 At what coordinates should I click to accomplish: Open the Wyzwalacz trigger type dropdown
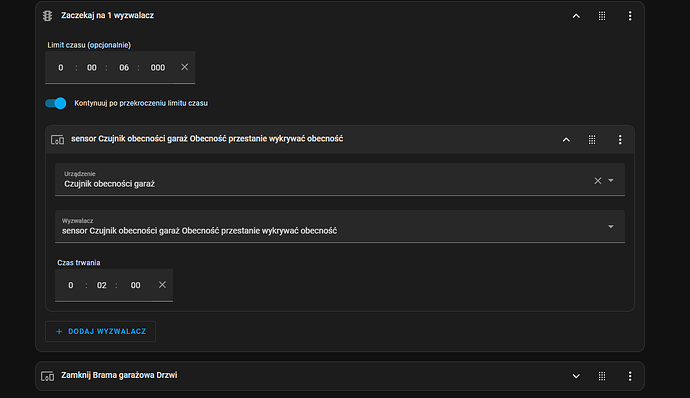pos(611,227)
